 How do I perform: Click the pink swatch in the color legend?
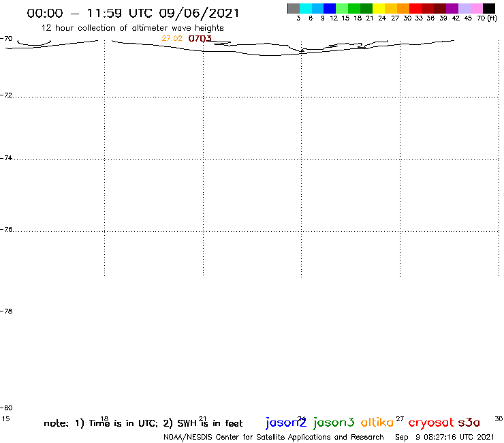pos(477,8)
